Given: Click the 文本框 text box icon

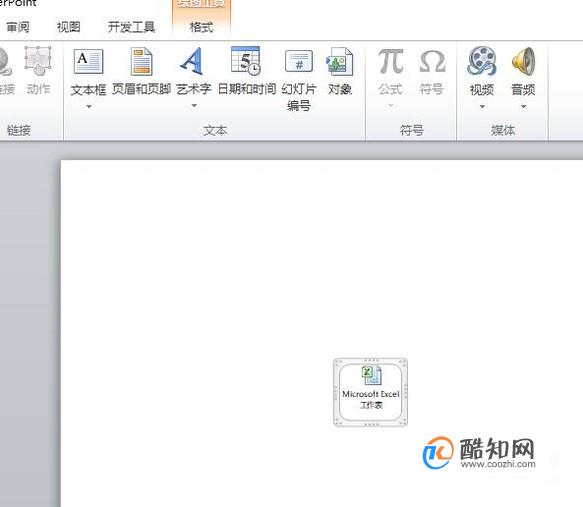Looking at the screenshot, I should tap(88, 62).
